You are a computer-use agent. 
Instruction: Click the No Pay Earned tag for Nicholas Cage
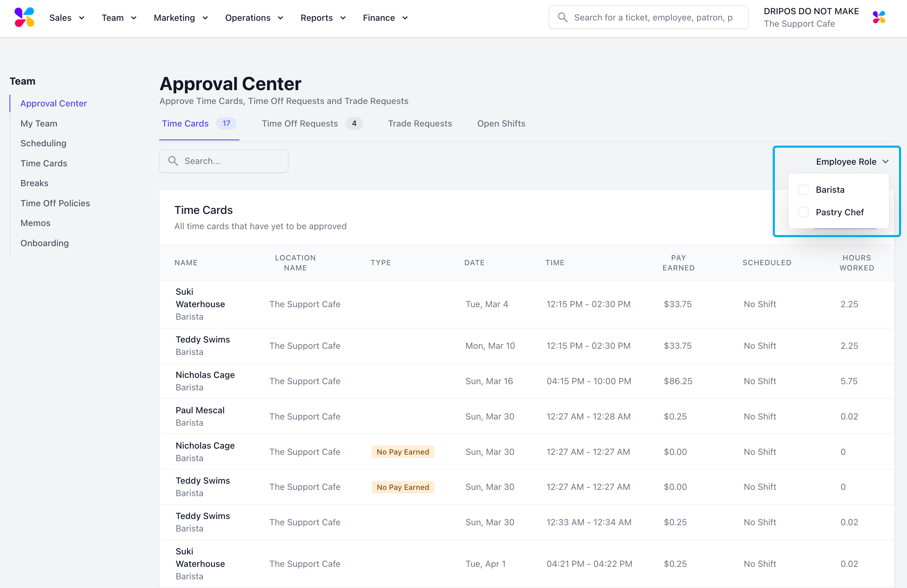click(402, 452)
